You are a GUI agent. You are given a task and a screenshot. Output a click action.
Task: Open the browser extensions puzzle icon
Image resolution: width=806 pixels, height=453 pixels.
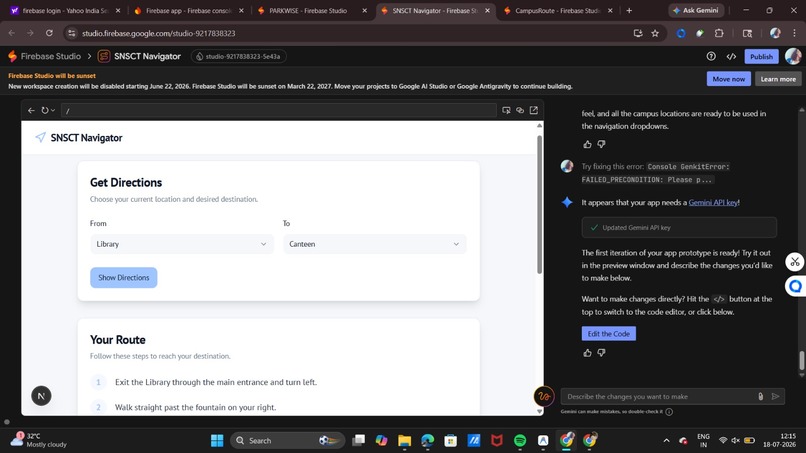[x=719, y=33]
